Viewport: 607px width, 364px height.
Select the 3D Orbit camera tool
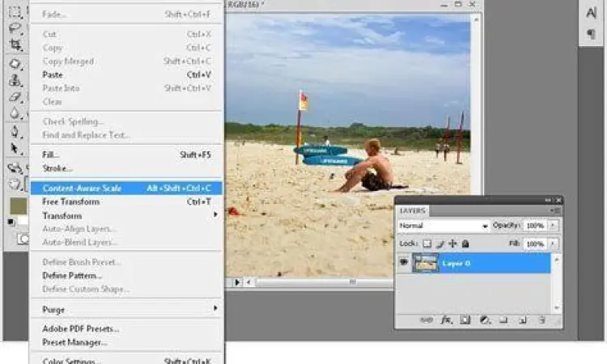pyautogui.click(x=15, y=184)
